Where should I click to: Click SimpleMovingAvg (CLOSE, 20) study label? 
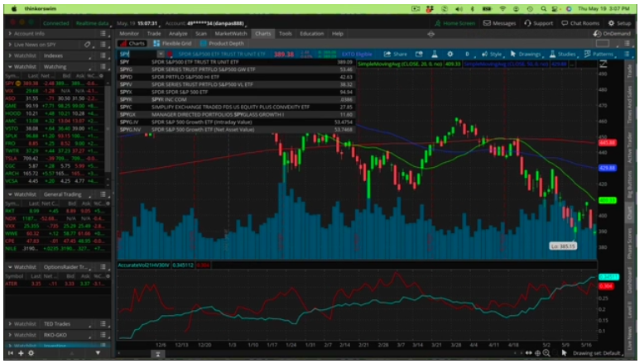tap(400, 64)
